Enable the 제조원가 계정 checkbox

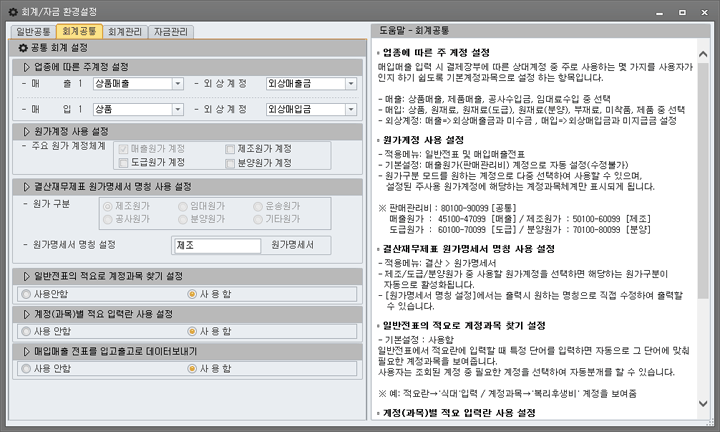(230, 149)
